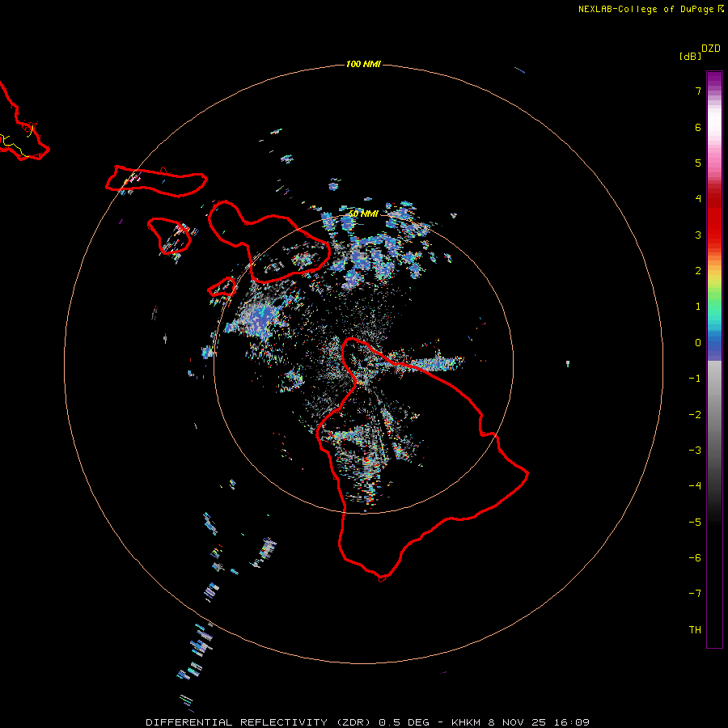This screenshot has height=728, width=728.
Task: Click the 1 value on the color scale
Action: [x=698, y=307]
